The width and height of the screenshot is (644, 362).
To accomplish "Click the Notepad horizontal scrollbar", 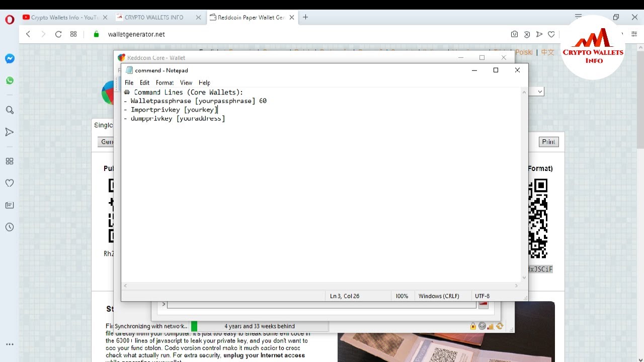I will [x=320, y=286].
